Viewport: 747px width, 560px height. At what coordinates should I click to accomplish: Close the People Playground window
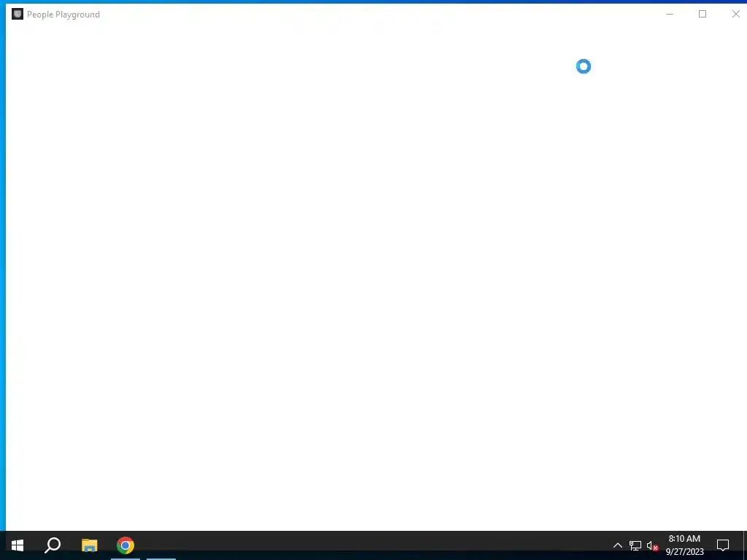(x=735, y=15)
